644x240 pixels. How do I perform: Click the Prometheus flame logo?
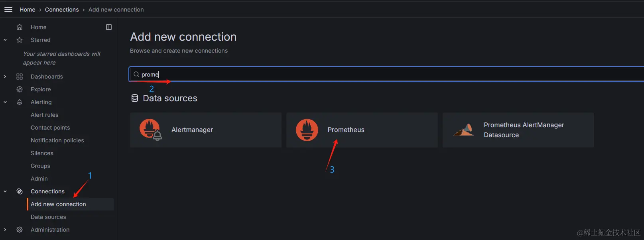[307, 130]
